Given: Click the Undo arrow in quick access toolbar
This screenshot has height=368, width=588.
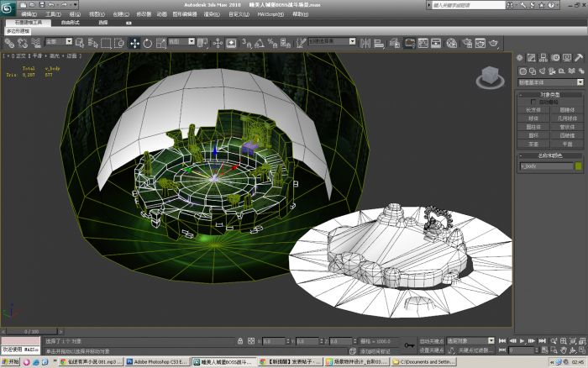Looking at the screenshot, I should [x=51, y=5].
